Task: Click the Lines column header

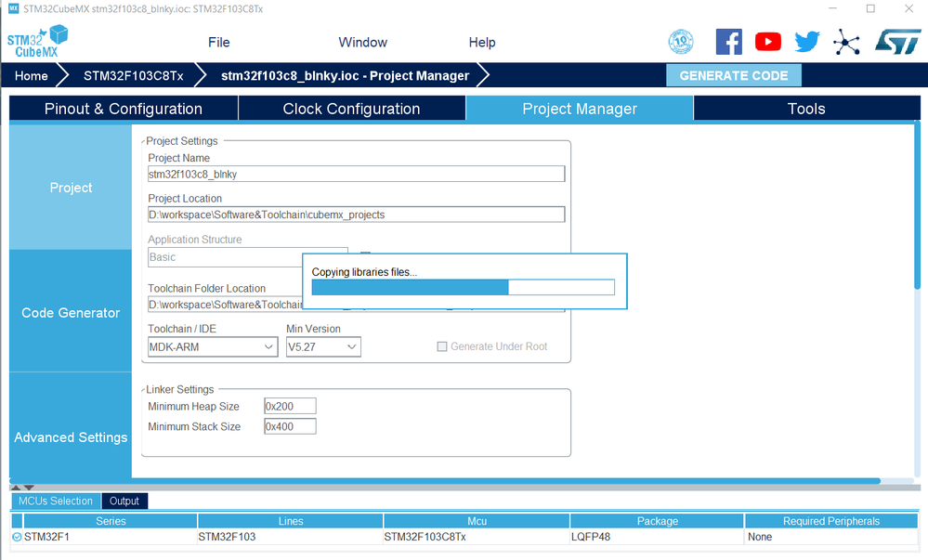Action: pos(291,521)
